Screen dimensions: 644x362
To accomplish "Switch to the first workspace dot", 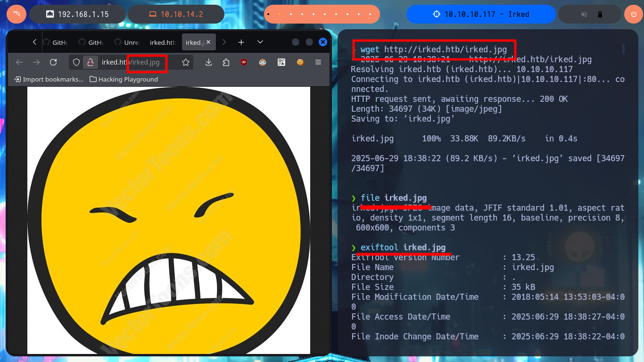I will pos(268,14).
